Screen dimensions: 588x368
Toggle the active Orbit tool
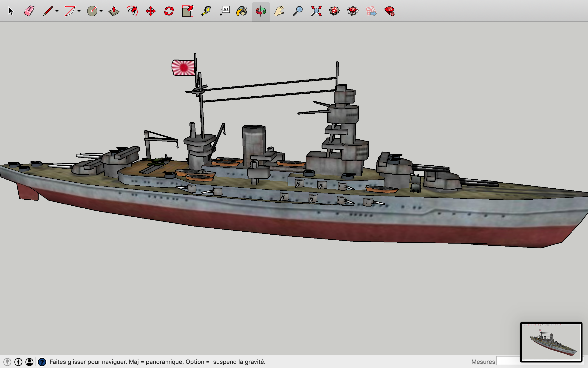click(x=261, y=11)
